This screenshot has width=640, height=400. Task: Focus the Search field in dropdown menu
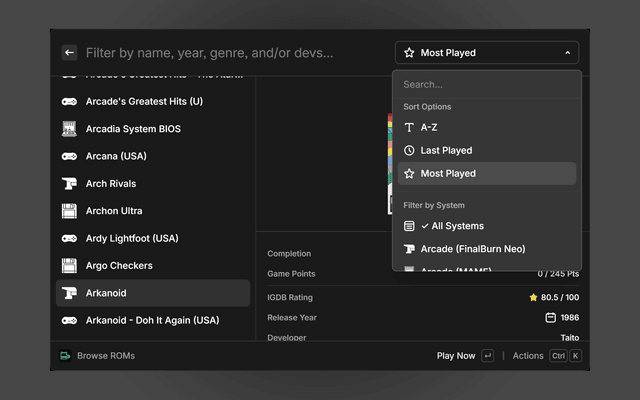click(487, 84)
